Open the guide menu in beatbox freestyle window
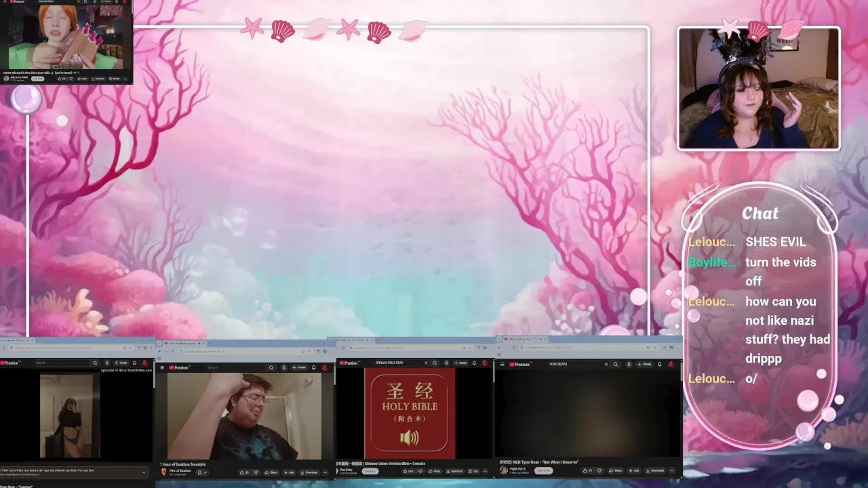This screenshot has height=488, width=868. tap(162, 367)
